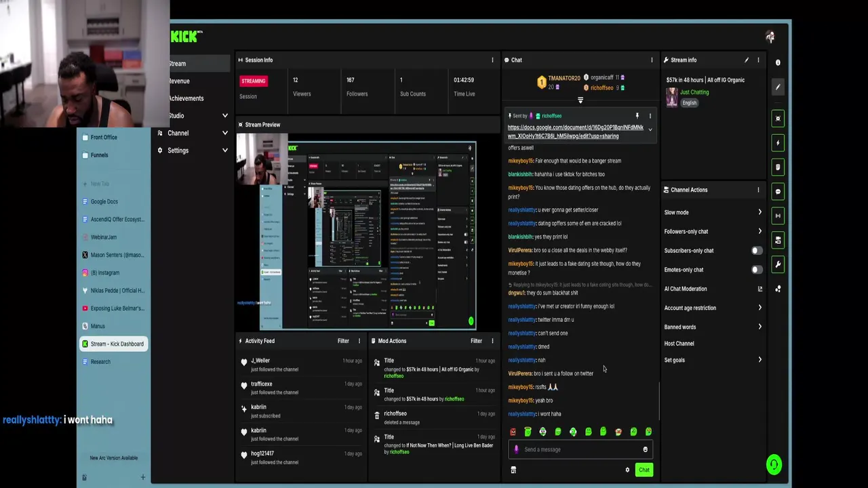The width and height of the screenshot is (868, 488).
Task: Unpin the pinned chat message
Action: (x=637, y=116)
